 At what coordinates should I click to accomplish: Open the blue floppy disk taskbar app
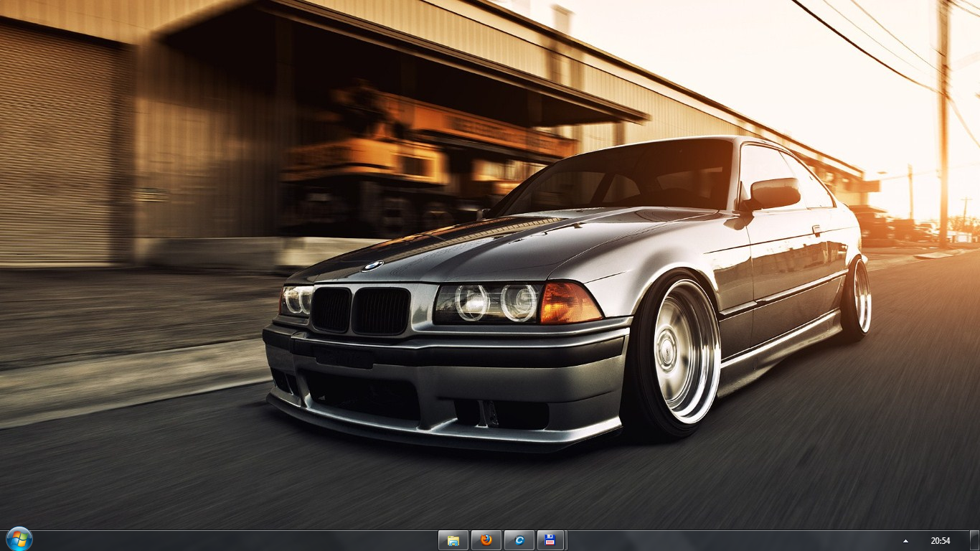(x=550, y=540)
